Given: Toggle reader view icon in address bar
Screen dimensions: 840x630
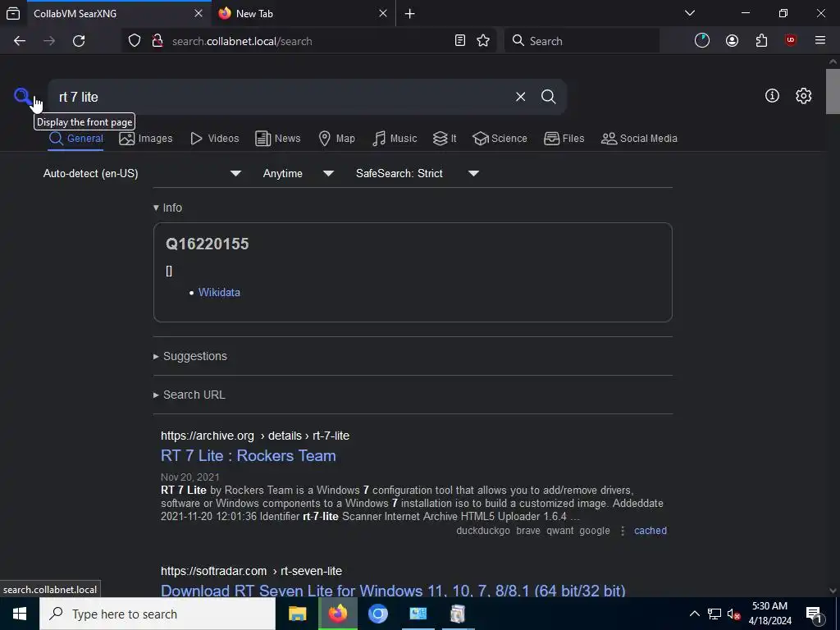Looking at the screenshot, I should point(459,41).
